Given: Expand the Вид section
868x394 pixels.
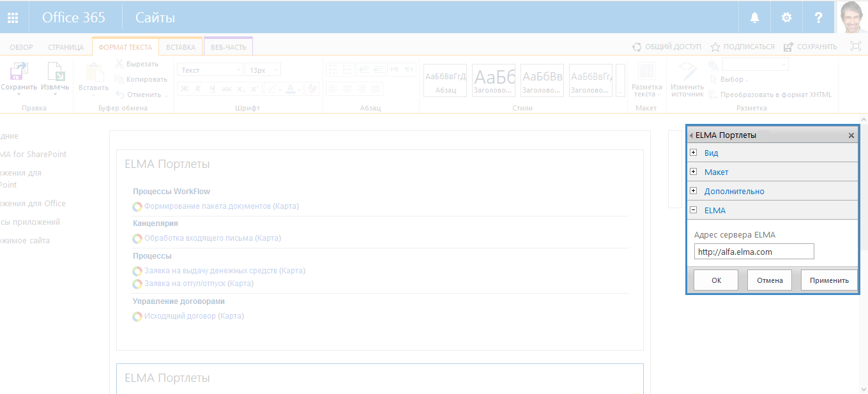Looking at the screenshot, I should point(694,153).
